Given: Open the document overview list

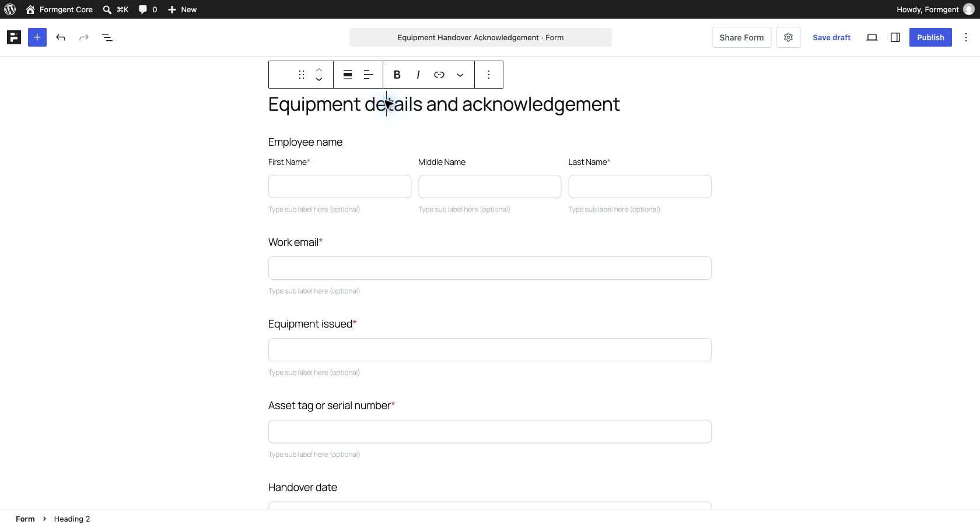Looking at the screenshot, I should click(x=107, y=37).
